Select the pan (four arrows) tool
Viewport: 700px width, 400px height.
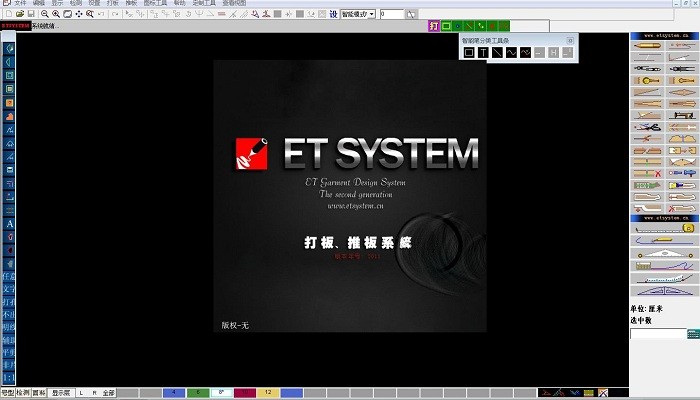tap(79, 14)
